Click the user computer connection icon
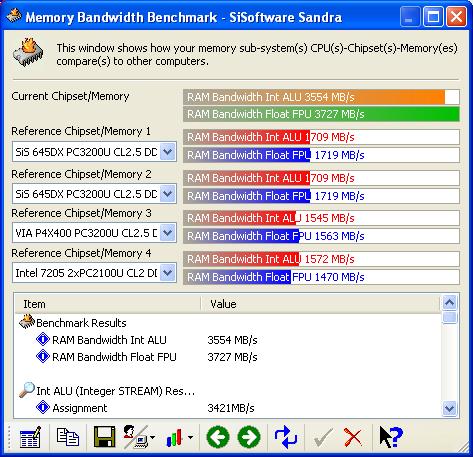The height and width of the screenshot is (457, 473). tap(136, 437)
